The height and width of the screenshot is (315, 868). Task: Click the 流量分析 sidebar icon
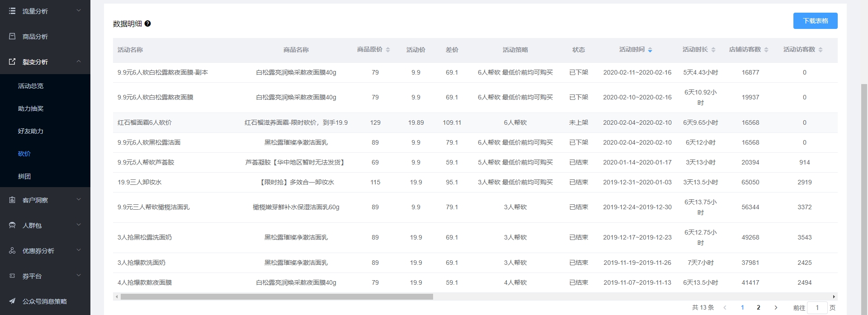12,11
